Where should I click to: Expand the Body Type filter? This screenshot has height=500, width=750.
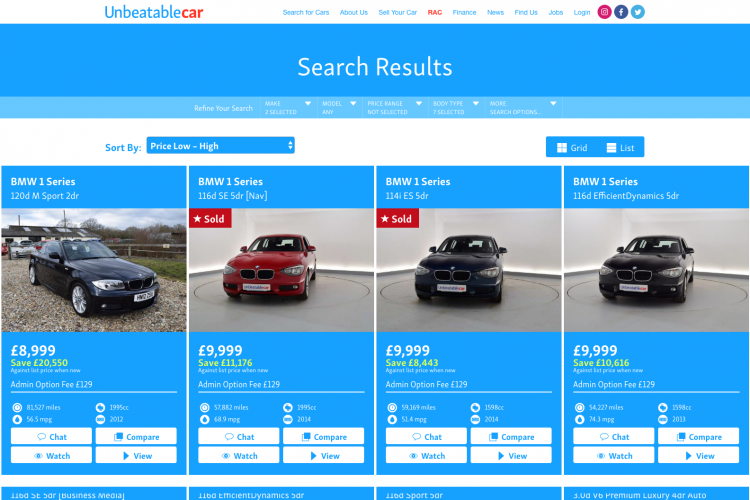tap(456, 108)
